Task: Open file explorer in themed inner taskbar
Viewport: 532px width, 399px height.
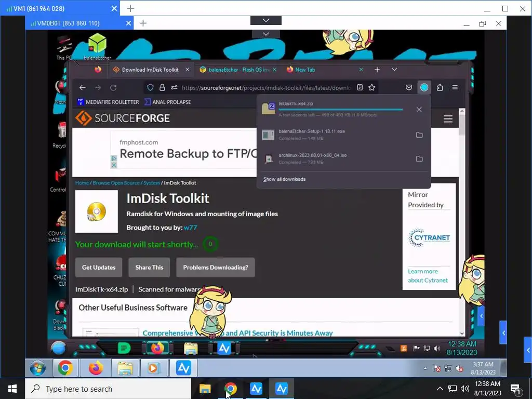Action: click(x=191, y=348)
